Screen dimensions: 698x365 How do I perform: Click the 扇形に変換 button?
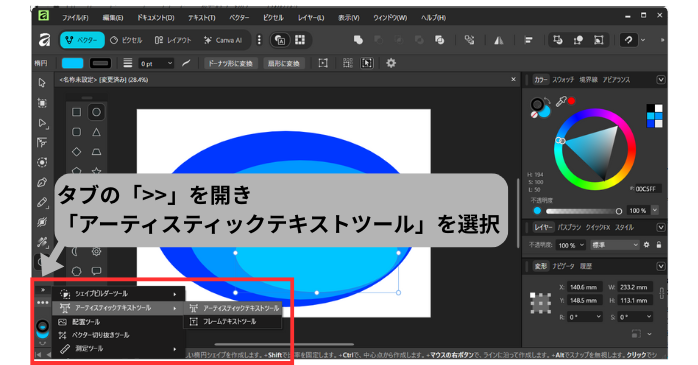tap(284, 64)
